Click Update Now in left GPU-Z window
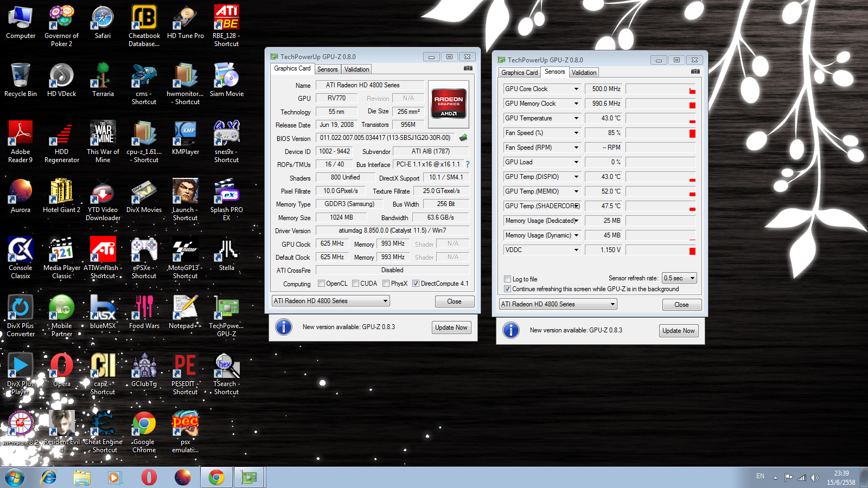The height and width of the screenshot is (488, 868). pyautogui.click(x=451, y=328)
